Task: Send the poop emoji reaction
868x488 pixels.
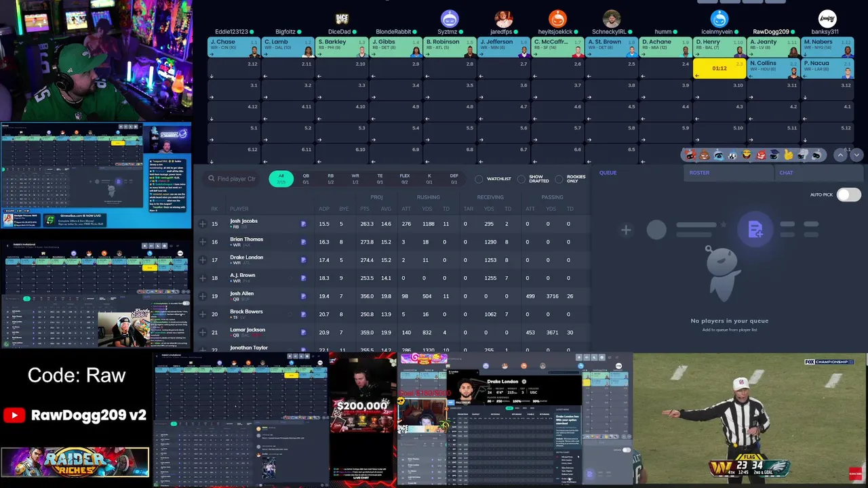Action: tap(704, 155)
